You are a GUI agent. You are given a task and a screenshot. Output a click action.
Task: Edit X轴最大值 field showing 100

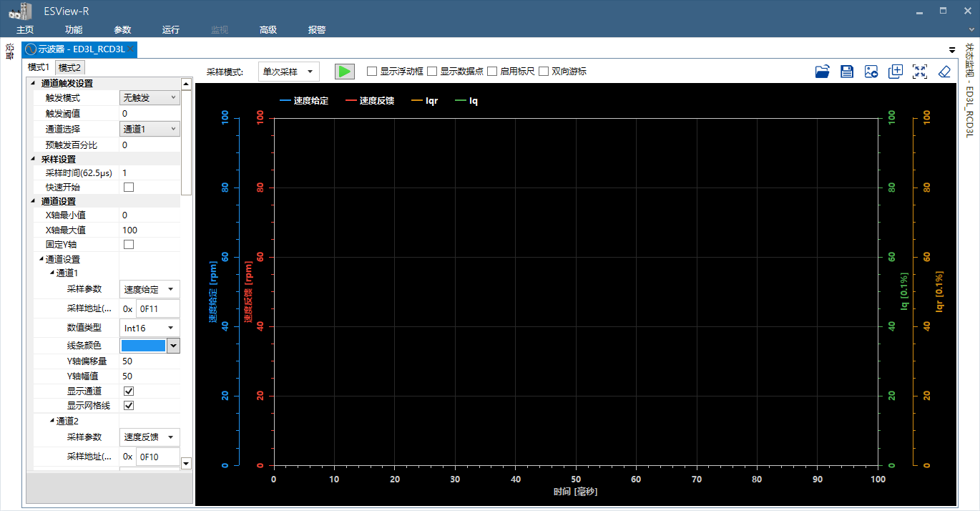click(x=150, y=230)
